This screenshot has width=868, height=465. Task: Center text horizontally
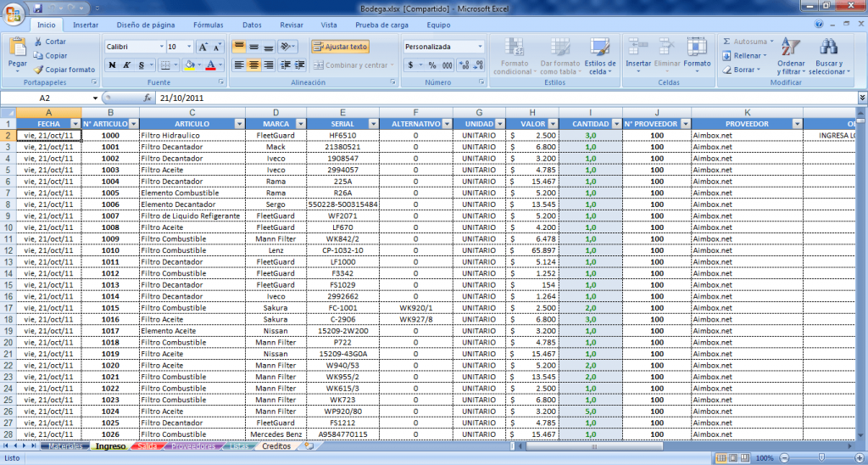coord(253,64)
